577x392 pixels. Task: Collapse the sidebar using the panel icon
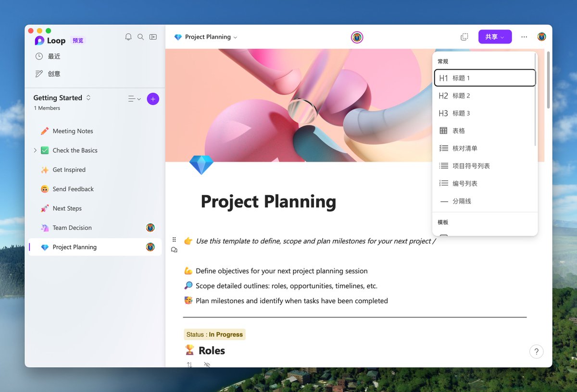(153, 37)
